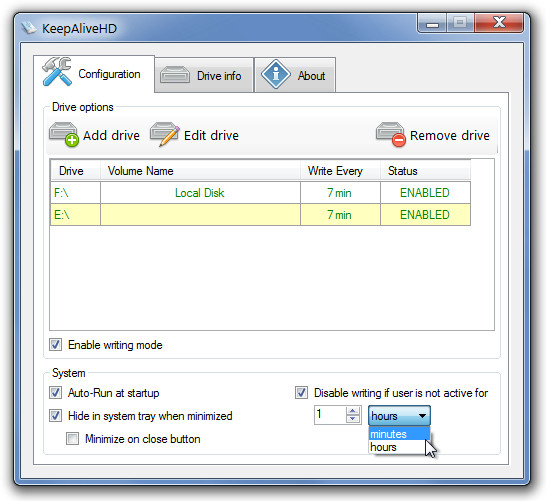Click the Drive info hard disk icon
This screenshot has width=546, height=501.
175,75
